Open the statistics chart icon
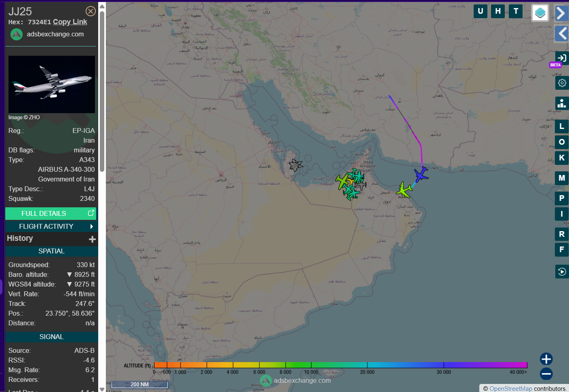The image size is (569, 392). (562, 103)
